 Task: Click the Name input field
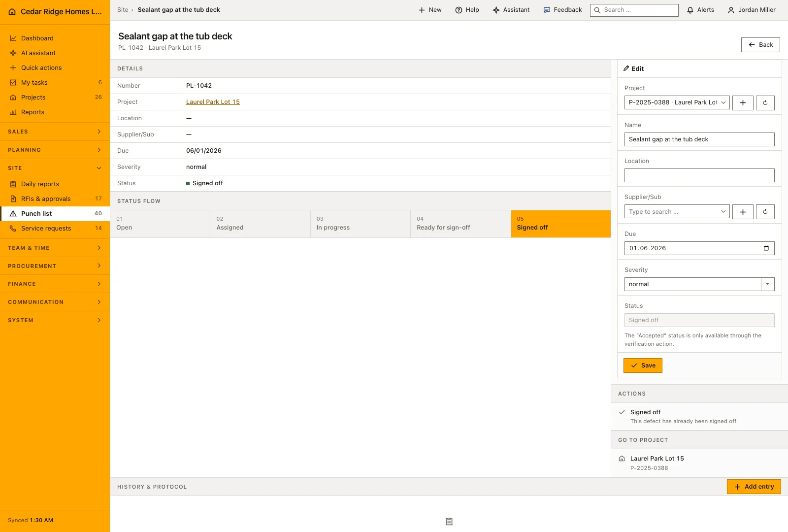coord(699,139)
